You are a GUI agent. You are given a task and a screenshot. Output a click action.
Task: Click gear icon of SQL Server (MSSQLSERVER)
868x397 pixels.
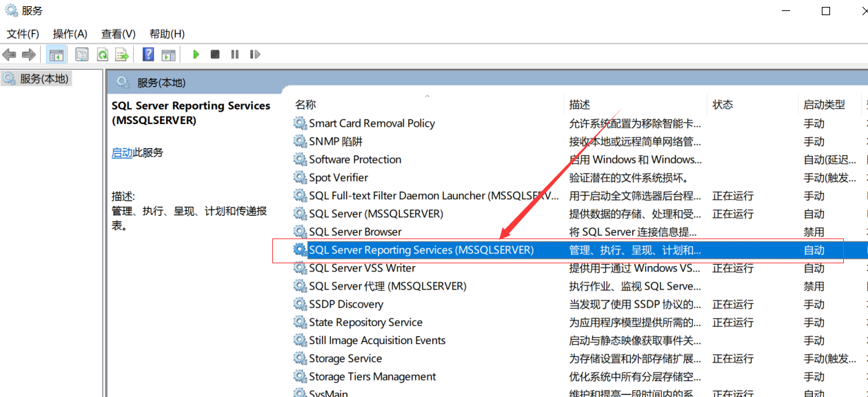click(x=300, y=214)
